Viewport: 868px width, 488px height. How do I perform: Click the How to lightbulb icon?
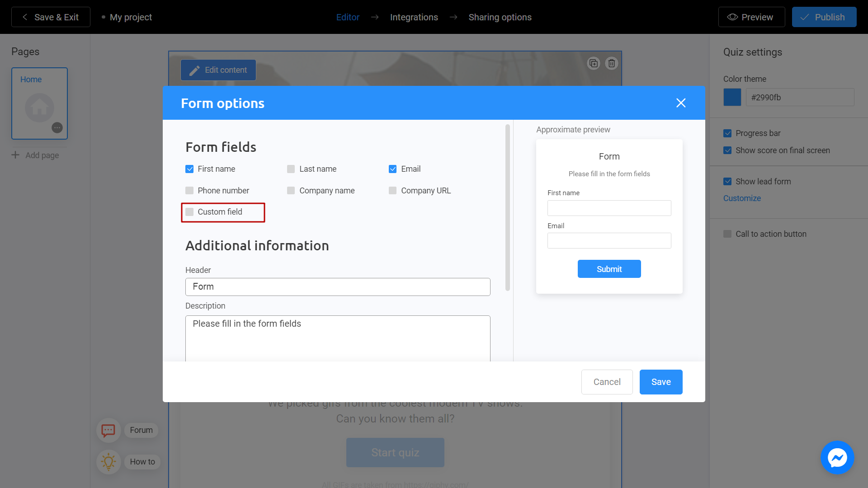[x=108, y=461]
